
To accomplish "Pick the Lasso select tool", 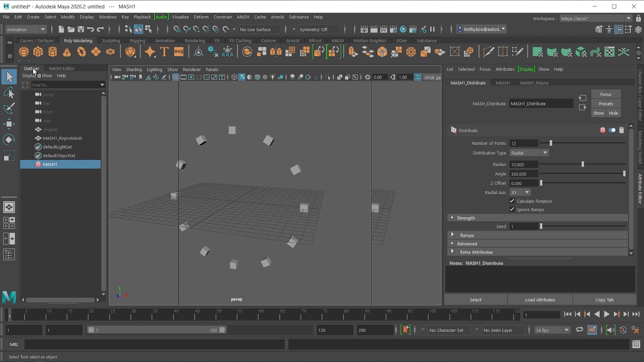I will 9,93.
